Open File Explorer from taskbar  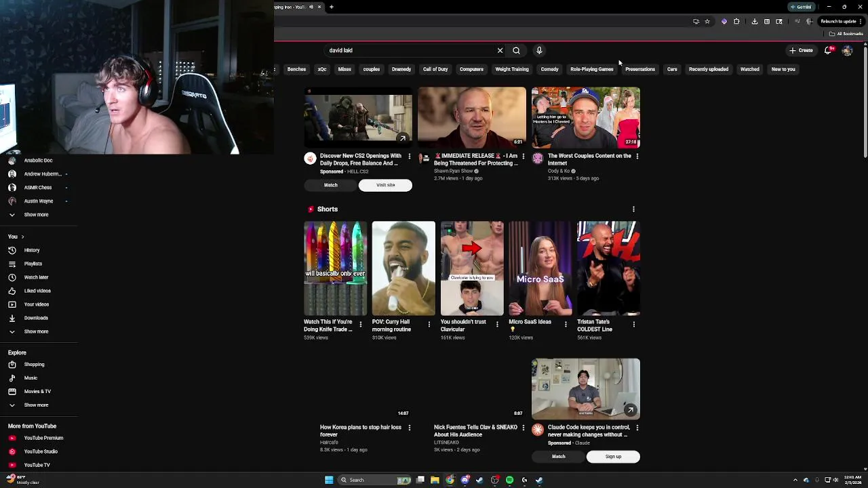(435, 480)
